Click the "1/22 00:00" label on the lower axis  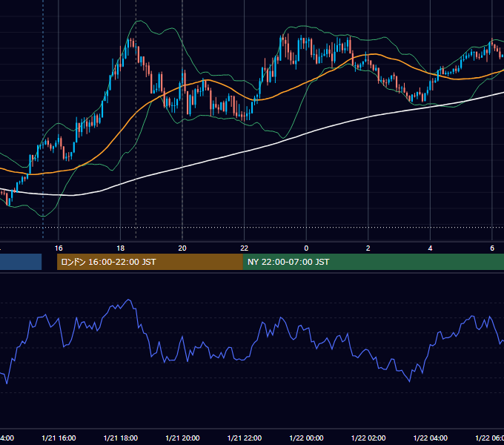pos(306,438)
